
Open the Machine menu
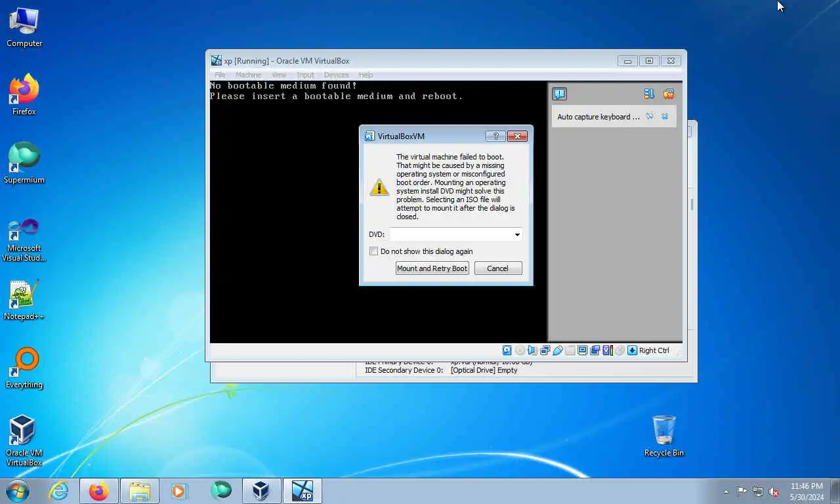click(x=249, y=75)
